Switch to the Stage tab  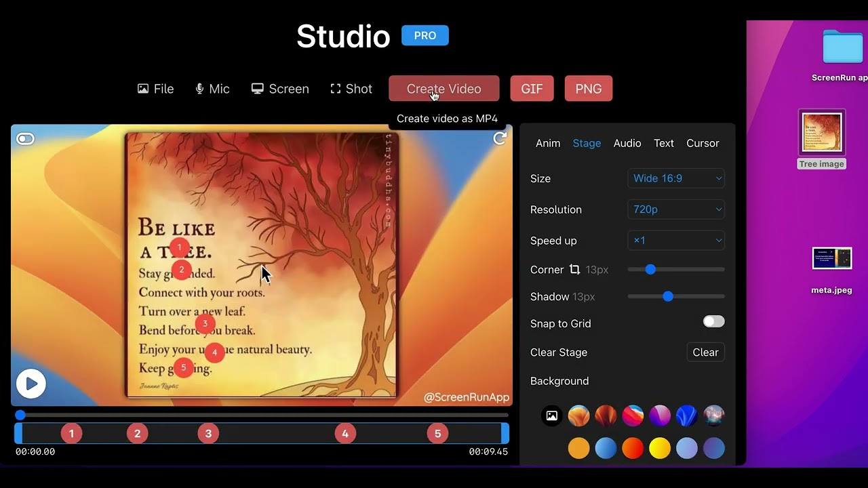(x=587, y=143)
